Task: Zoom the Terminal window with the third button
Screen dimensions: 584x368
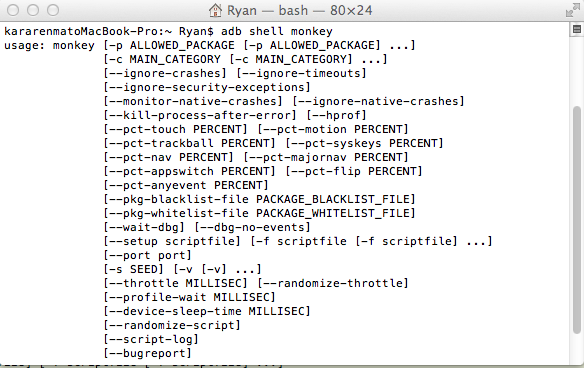Action: click(53, 10)
